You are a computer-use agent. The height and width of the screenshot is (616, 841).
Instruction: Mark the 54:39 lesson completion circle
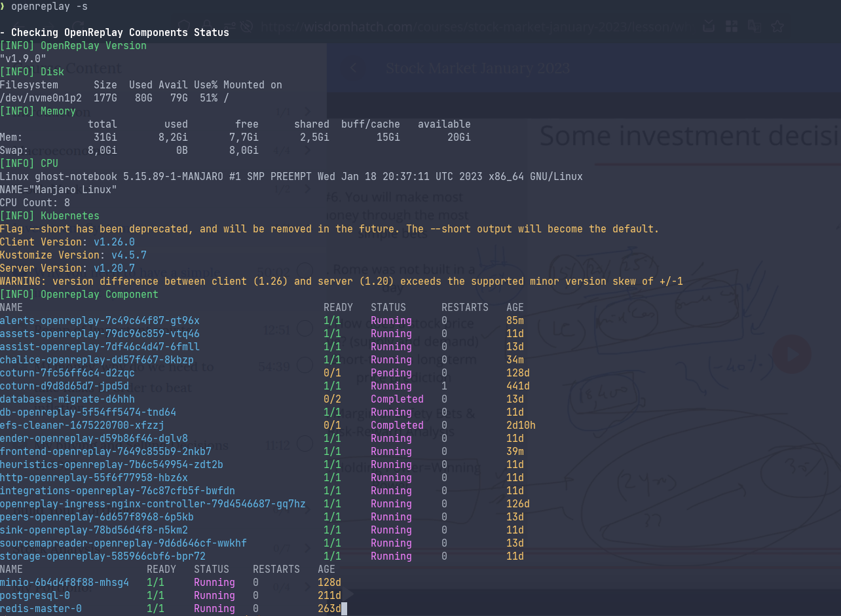pyautogui.click(x=305, y=365)
